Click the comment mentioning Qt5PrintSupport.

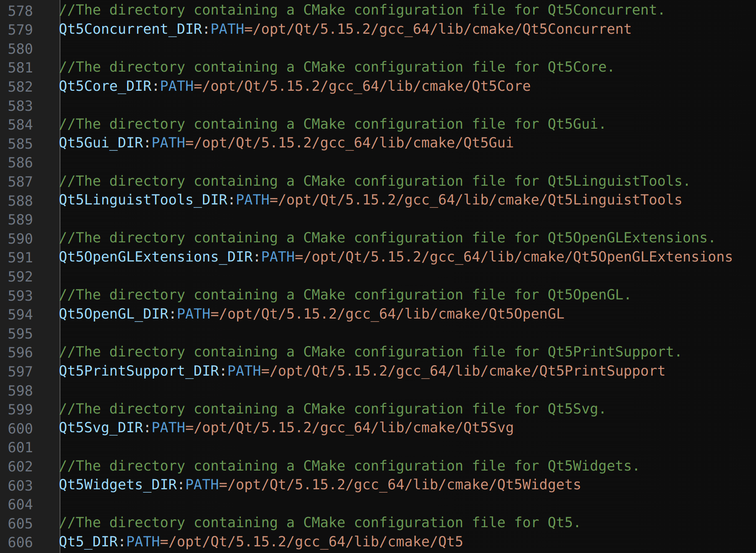click(370, 352)
